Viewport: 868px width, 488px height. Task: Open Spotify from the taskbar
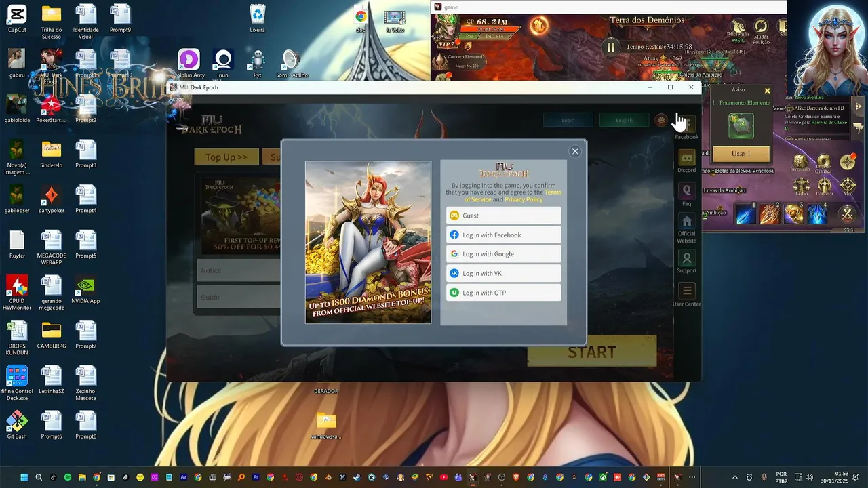[68, 477]
